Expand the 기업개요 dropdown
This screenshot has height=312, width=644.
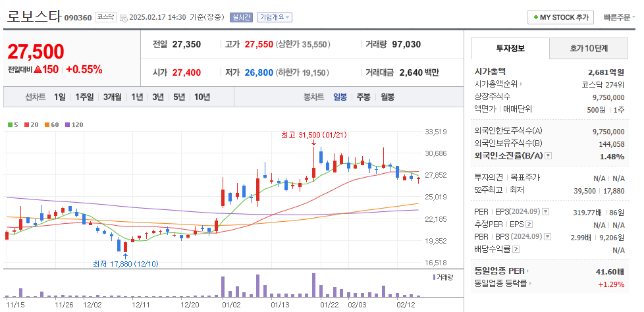coord(275,17)
